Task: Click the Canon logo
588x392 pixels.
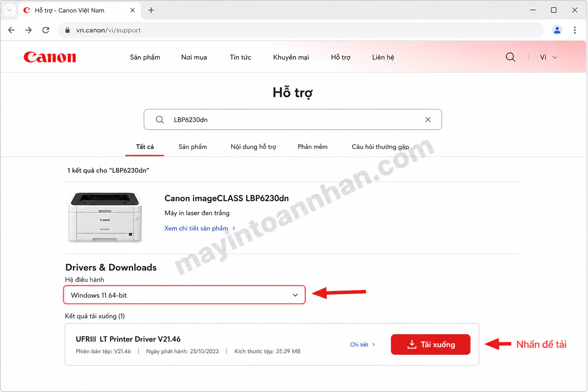Action: 50,57
